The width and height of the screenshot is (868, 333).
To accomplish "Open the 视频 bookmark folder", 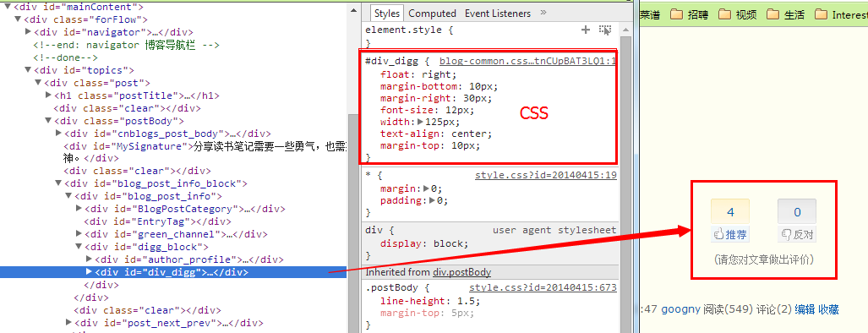I will coord(738,15).
